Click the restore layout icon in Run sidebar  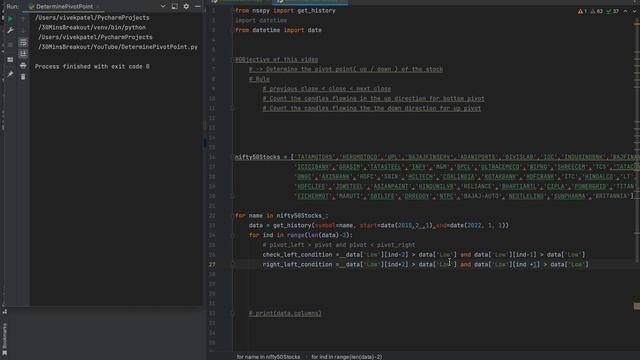pos(10,60)
